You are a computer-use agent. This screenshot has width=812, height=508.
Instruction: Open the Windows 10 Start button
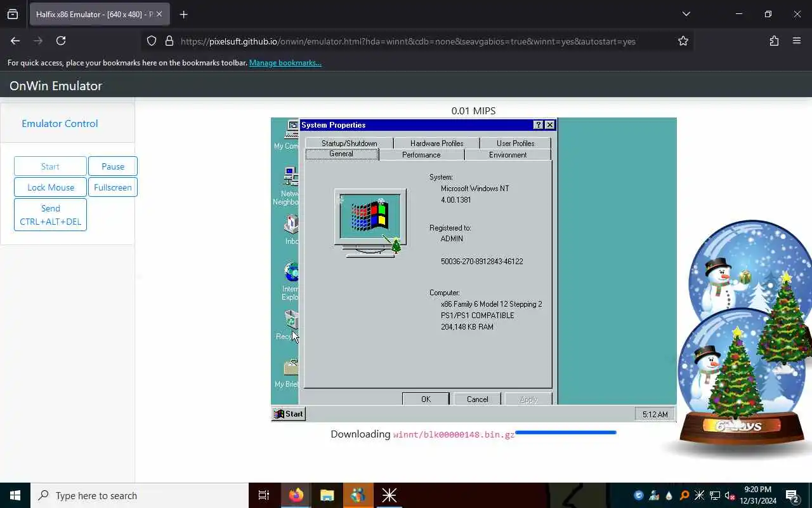click(x=15, y=495)
